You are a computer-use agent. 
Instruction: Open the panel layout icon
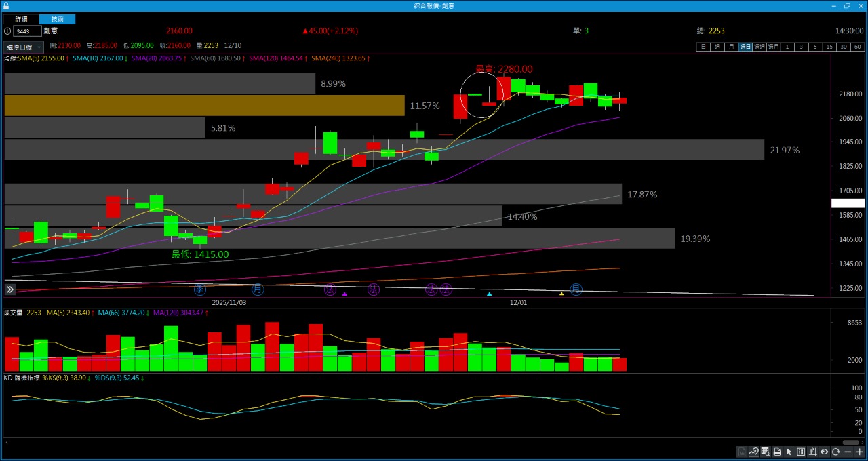801,452
